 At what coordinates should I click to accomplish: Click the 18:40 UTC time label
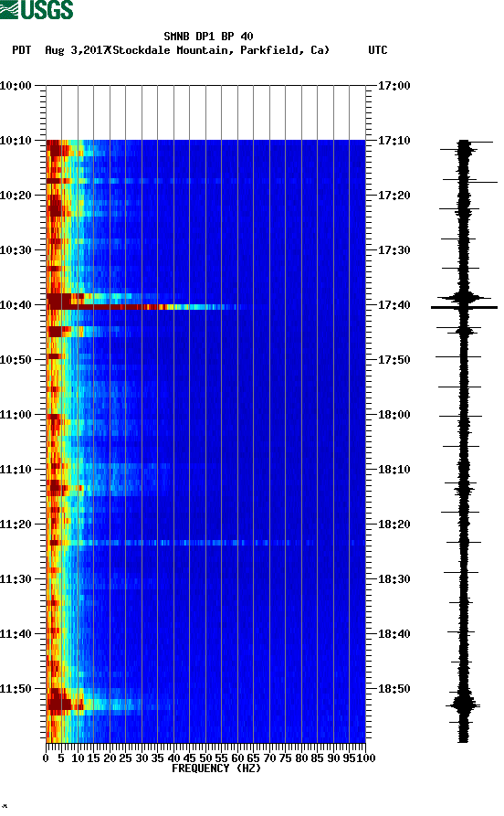pos(394,634)
